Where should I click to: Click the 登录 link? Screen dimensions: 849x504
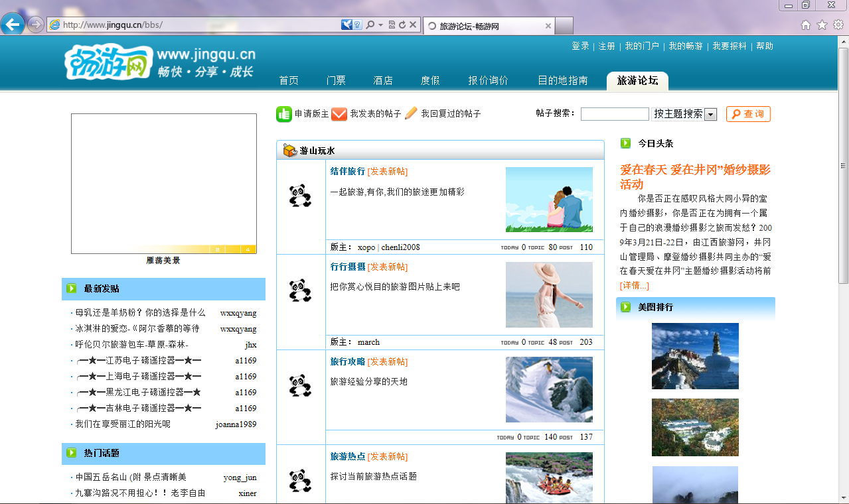click(581, 46)
